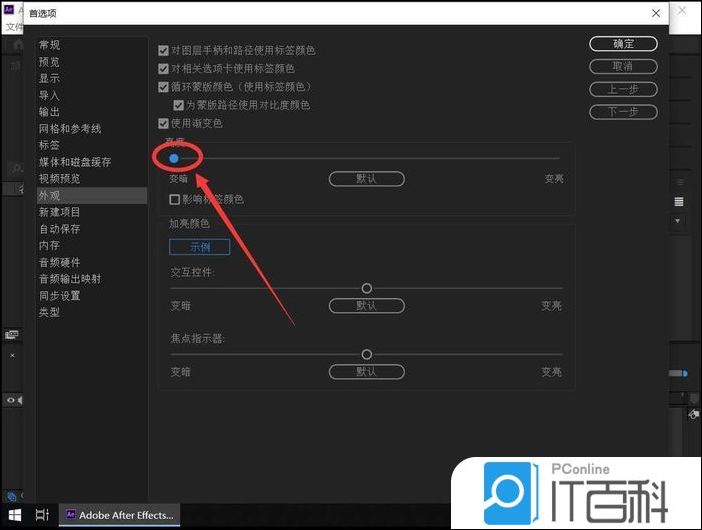Open 音频输出映射 settings
702x530 pixels.
click(x=70, y=279)
